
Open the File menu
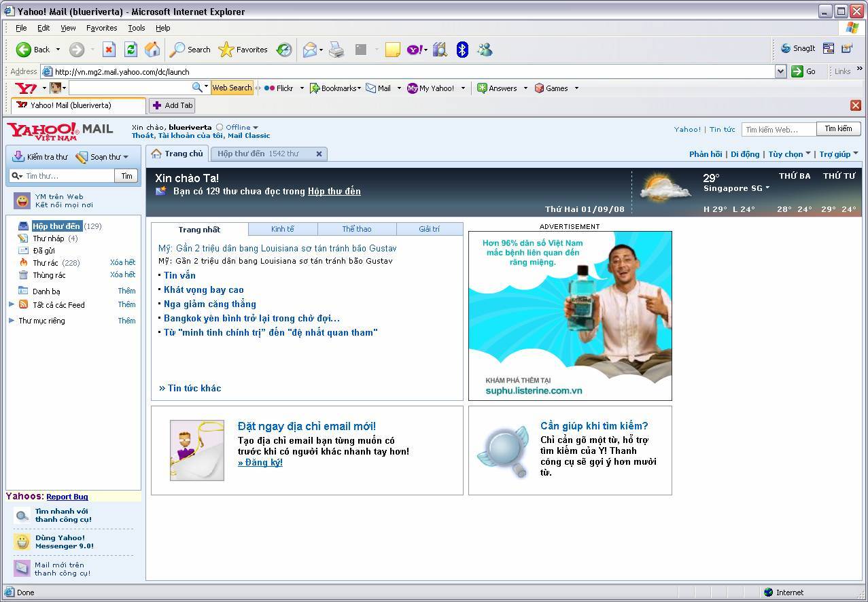(21, 28)
